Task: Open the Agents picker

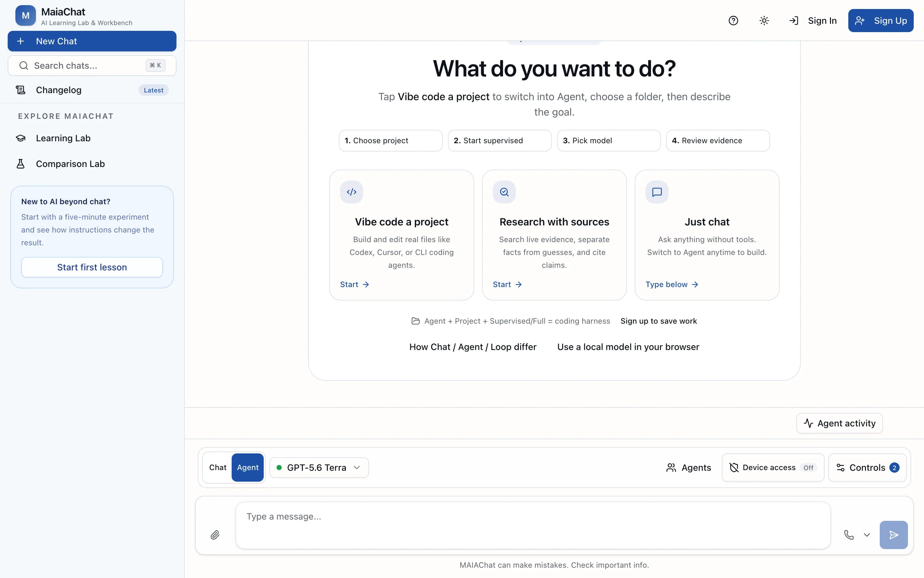Action: pos(689,468)
